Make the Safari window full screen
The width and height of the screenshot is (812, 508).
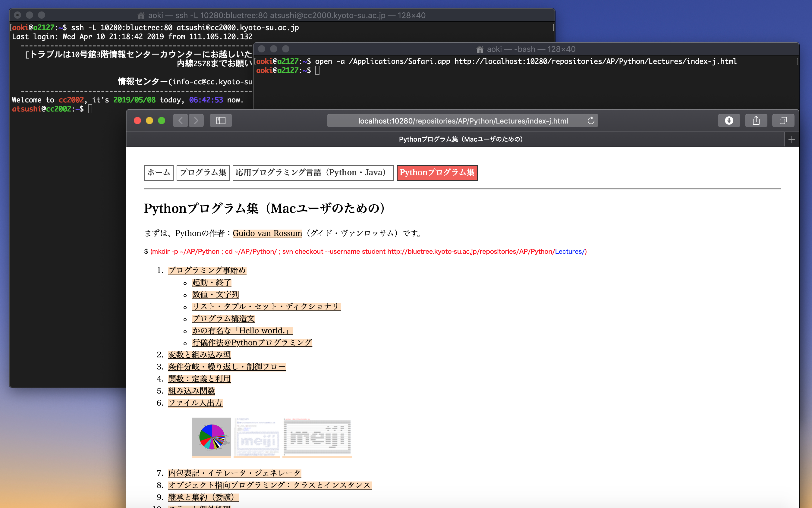point(162,121)
